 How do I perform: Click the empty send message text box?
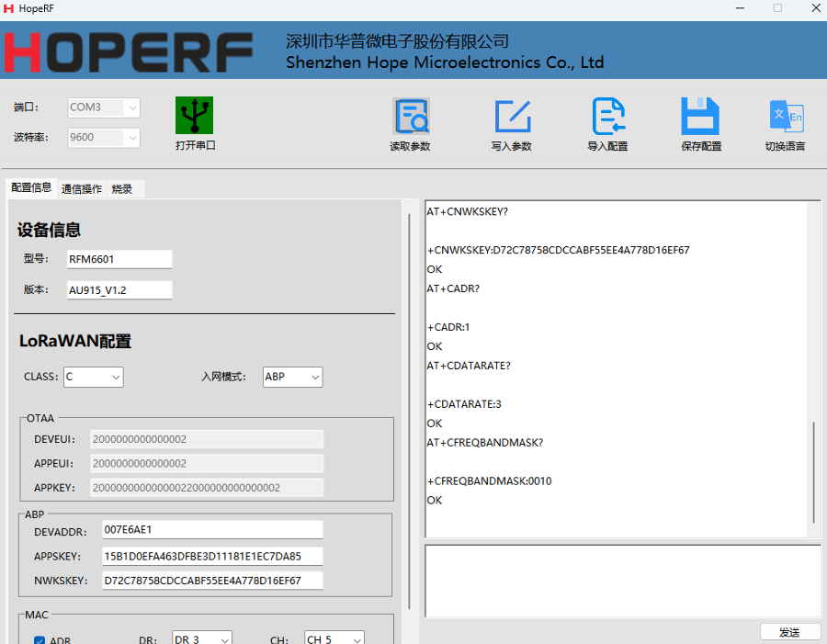(x=622, y=582)
